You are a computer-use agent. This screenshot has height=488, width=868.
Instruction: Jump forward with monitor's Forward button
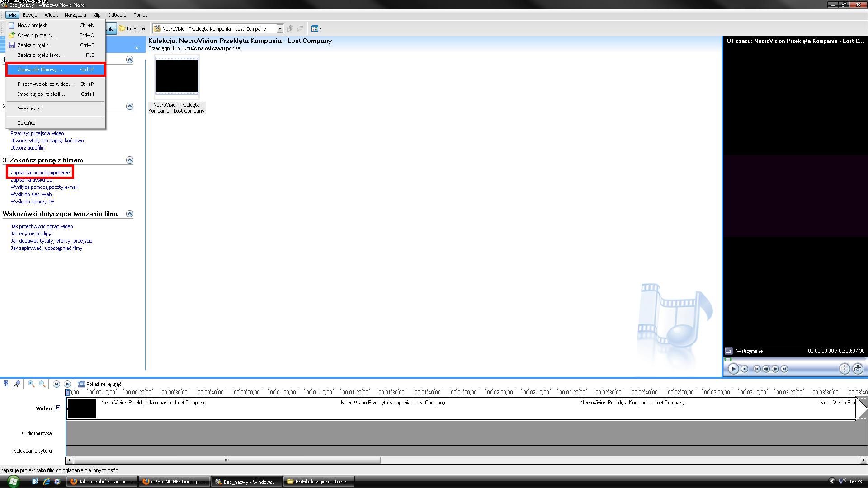(x=784, y=369)
